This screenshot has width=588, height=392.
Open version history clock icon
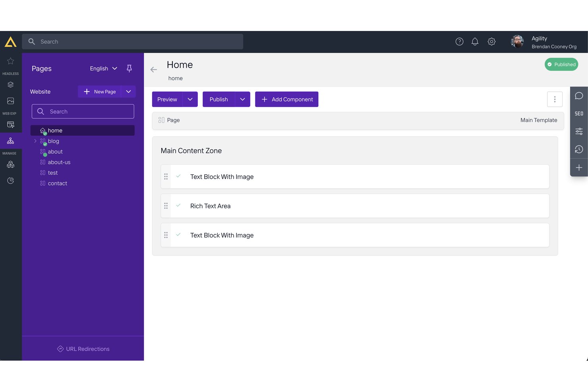pyautogui.click(x=579, y=149)
